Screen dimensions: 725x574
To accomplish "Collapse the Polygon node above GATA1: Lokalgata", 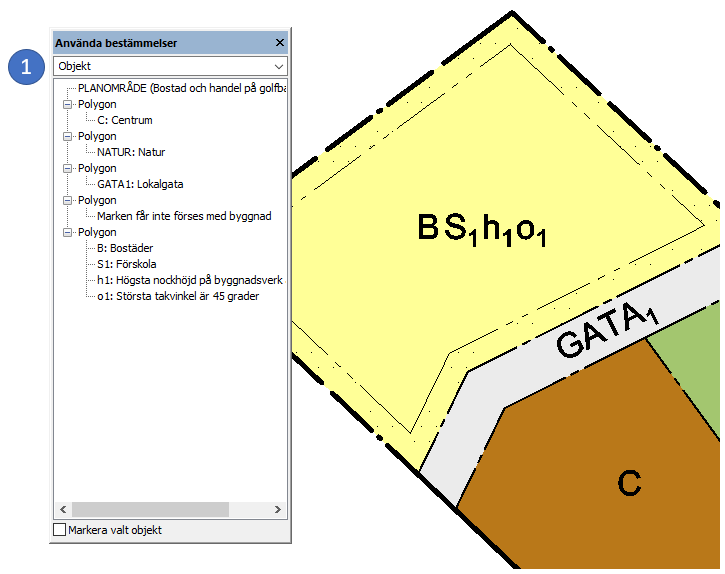I will 67,168.
